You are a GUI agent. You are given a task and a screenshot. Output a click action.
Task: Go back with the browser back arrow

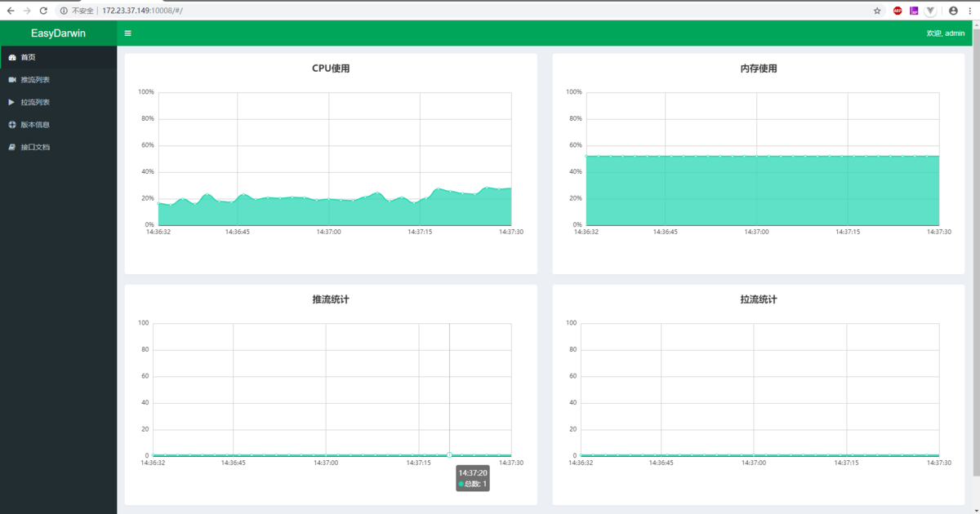tap(11, 11)
